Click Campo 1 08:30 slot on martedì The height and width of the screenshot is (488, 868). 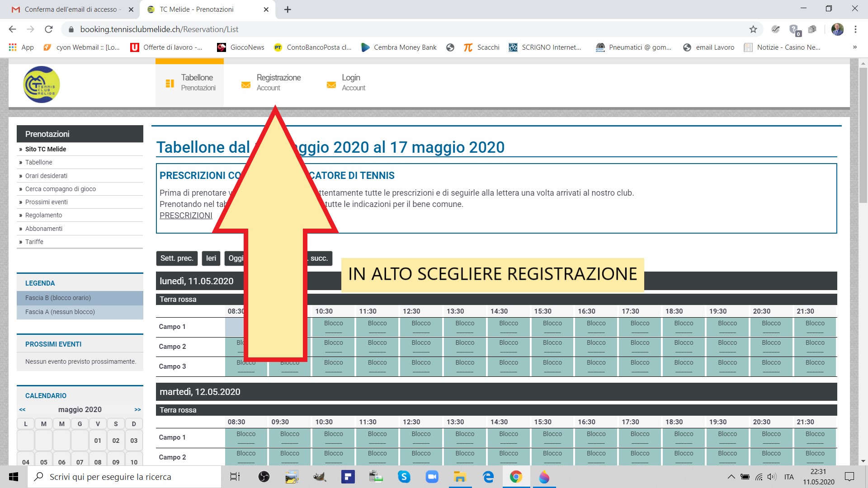(x=246, y=437)
